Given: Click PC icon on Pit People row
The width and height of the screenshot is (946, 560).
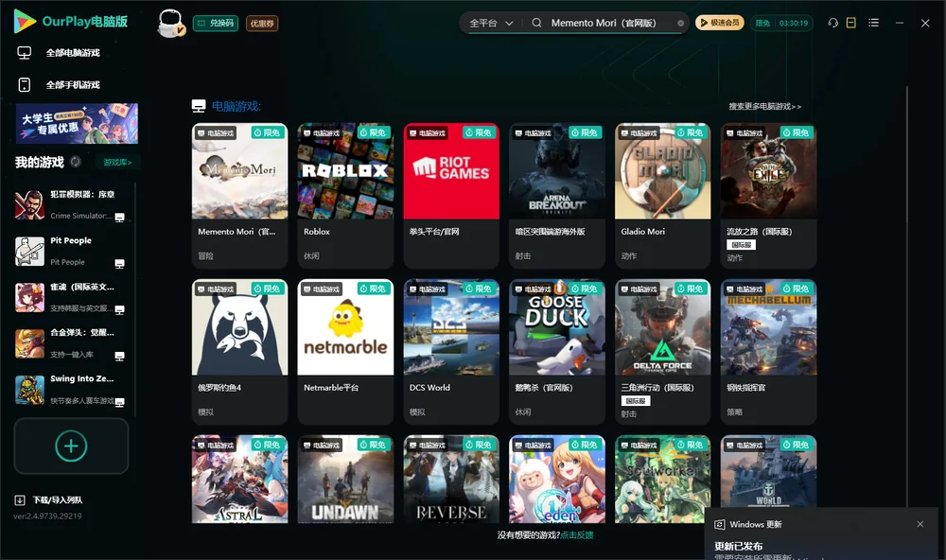Looking at the screenshot, I should tap(119, 264).
